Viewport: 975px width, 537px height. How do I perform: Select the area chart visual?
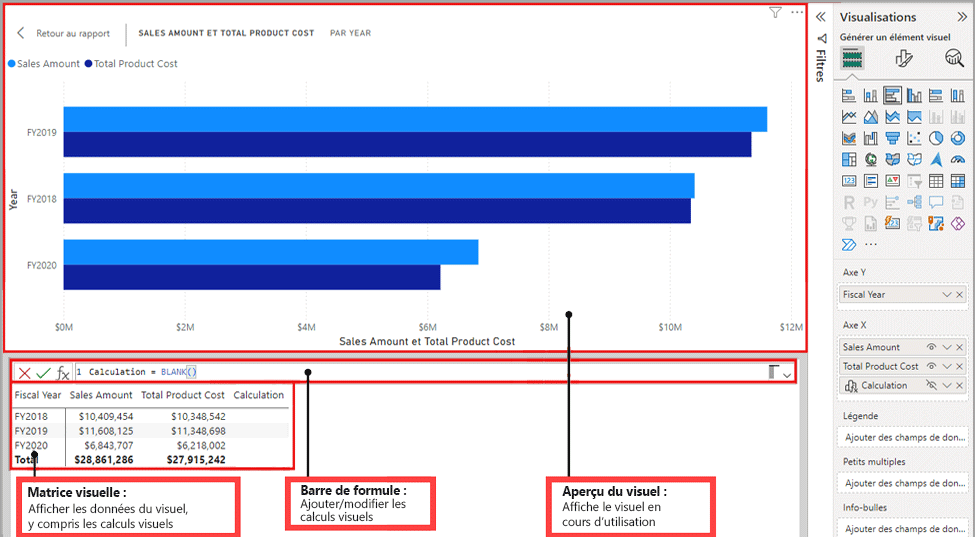point(871,117)
